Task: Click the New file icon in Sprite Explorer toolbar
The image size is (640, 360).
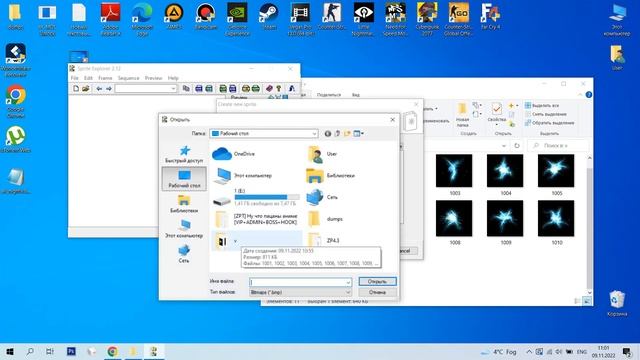Action: pyautogui.click(x=76, y=89)
